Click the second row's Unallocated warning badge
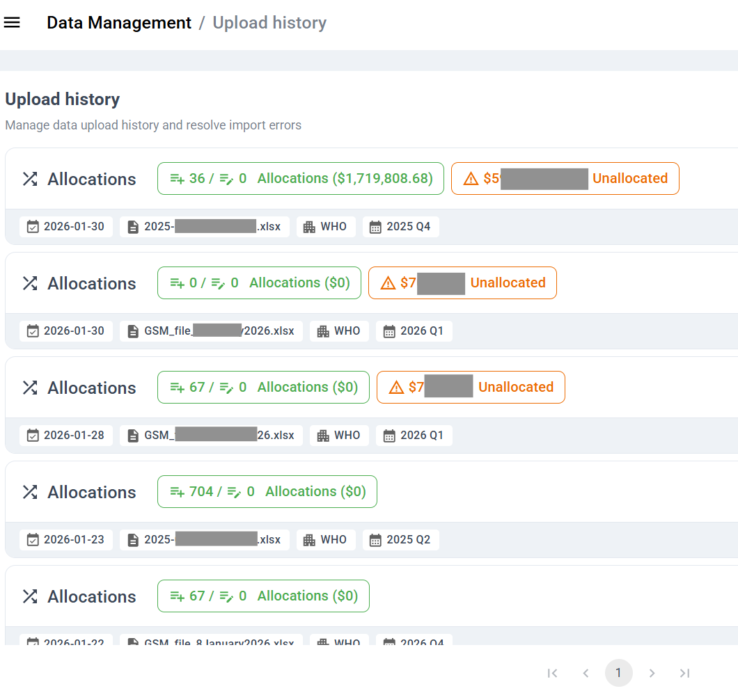 tap(462, 283)
